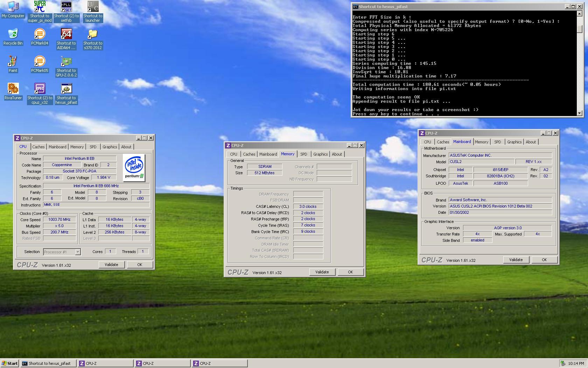Click the Side Band value enabled

pos(477,240)
